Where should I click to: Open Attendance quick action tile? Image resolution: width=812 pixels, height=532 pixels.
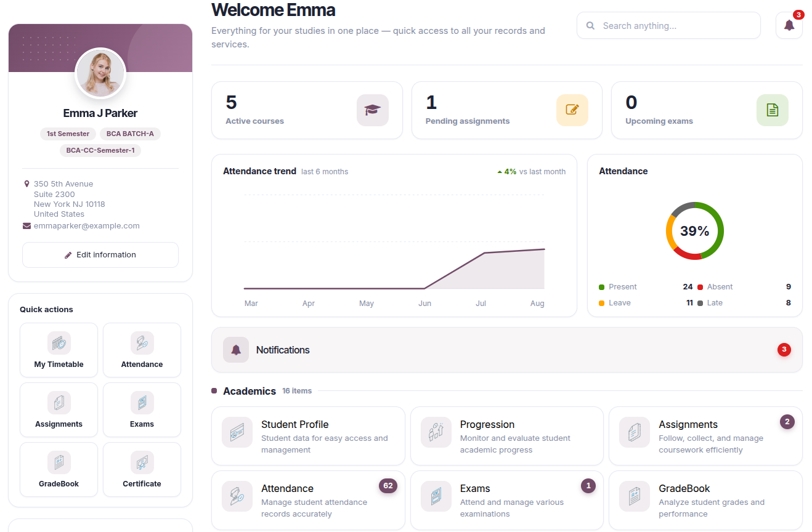pos(142,350)
